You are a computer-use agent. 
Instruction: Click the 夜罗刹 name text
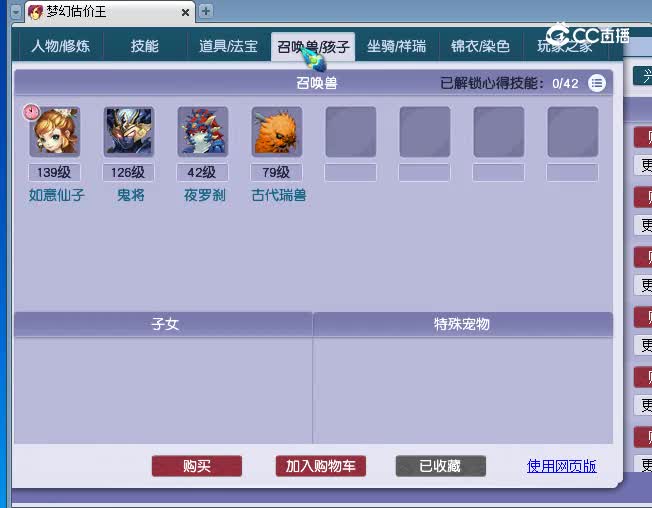point(205,195)
